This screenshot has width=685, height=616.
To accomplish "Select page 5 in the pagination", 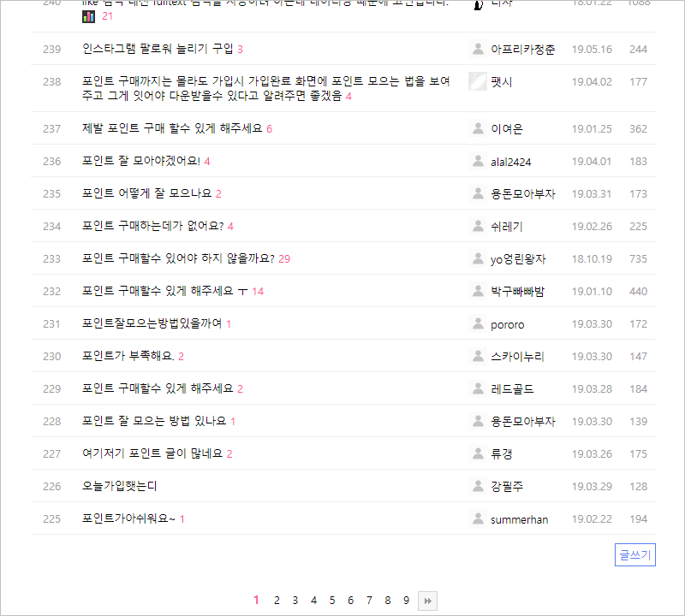I will (x=332, y=601).
